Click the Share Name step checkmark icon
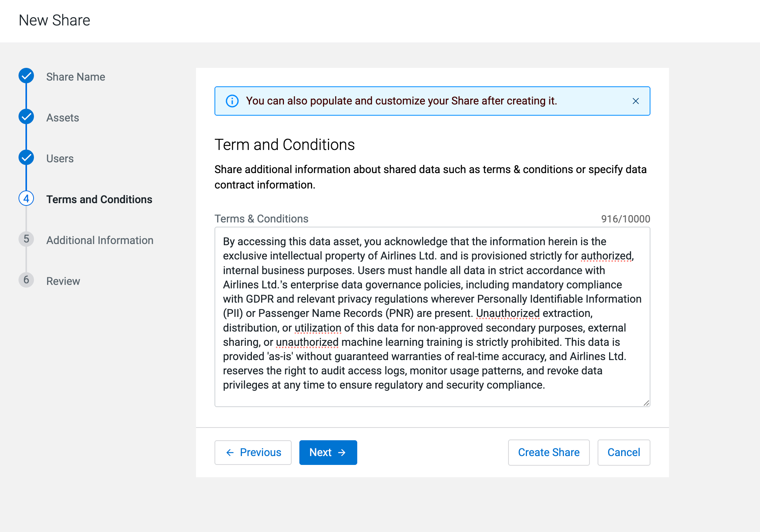 26,76
